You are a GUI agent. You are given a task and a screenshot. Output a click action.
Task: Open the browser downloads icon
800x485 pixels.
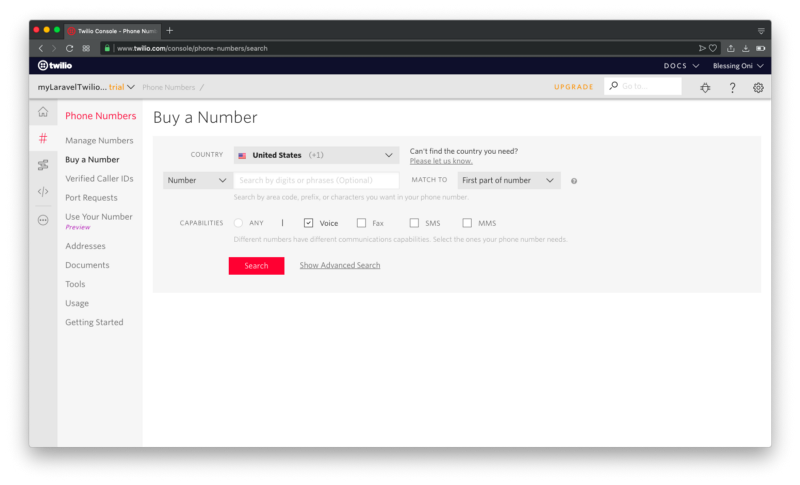pyautogui.click(x=745, y=48)
